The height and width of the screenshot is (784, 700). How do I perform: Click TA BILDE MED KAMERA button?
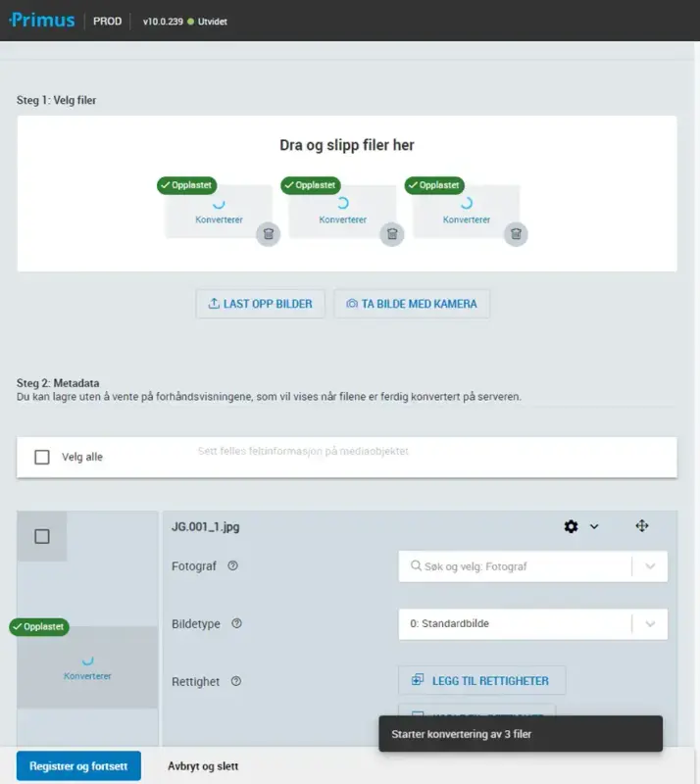coord(412,304)
